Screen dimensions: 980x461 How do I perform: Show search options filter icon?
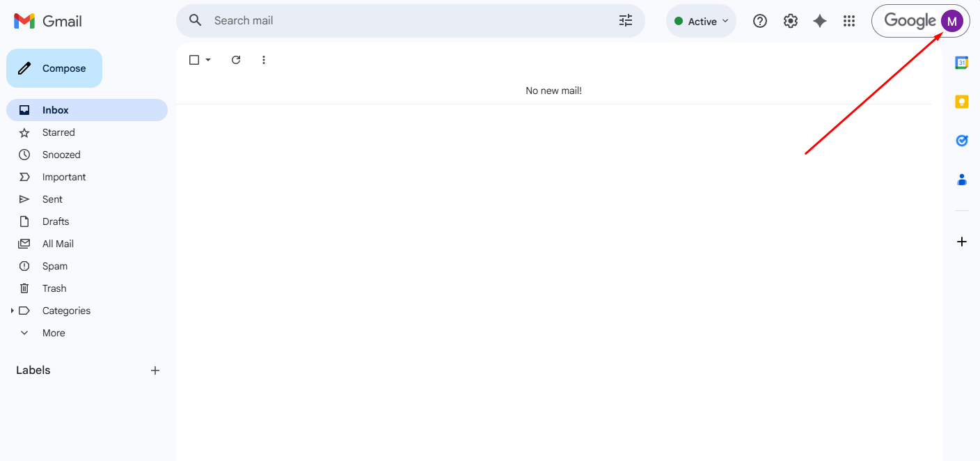pyautogui.click(x=626, y=21)
